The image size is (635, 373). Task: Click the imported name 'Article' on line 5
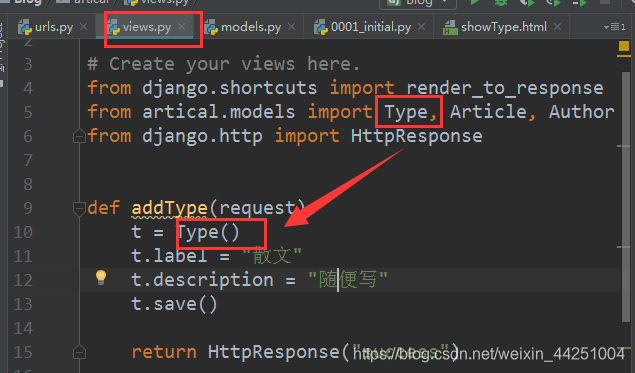click(488, 112)
